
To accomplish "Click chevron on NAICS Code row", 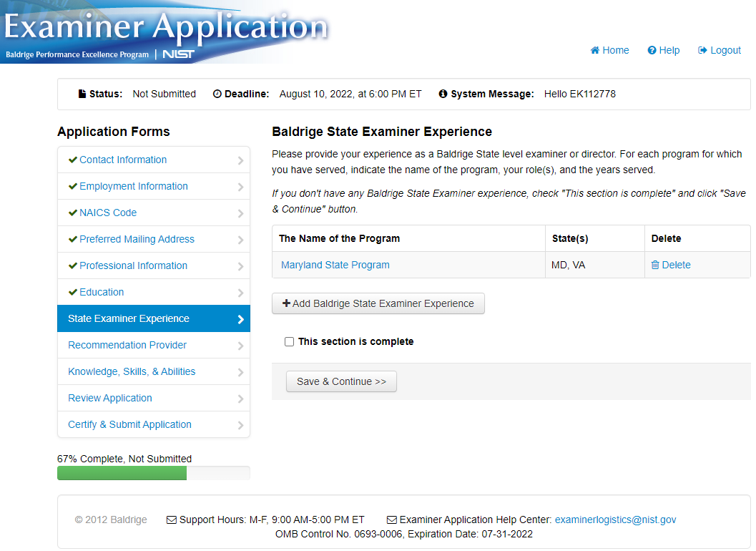I will click(x=240, y=214).
